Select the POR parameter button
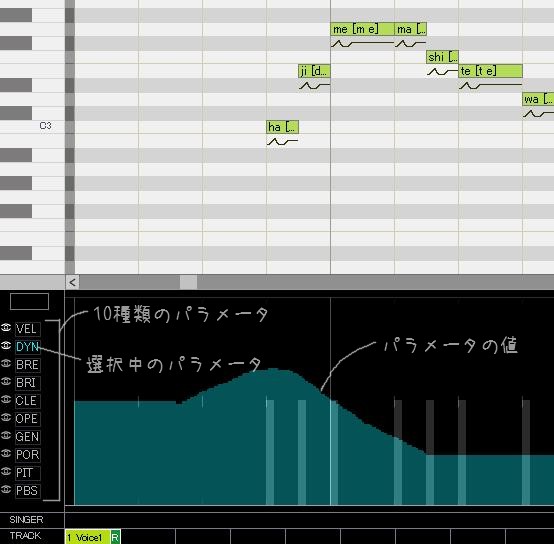Image resolution: width=554 pixels, height=544 pixels. coord(28,455)
